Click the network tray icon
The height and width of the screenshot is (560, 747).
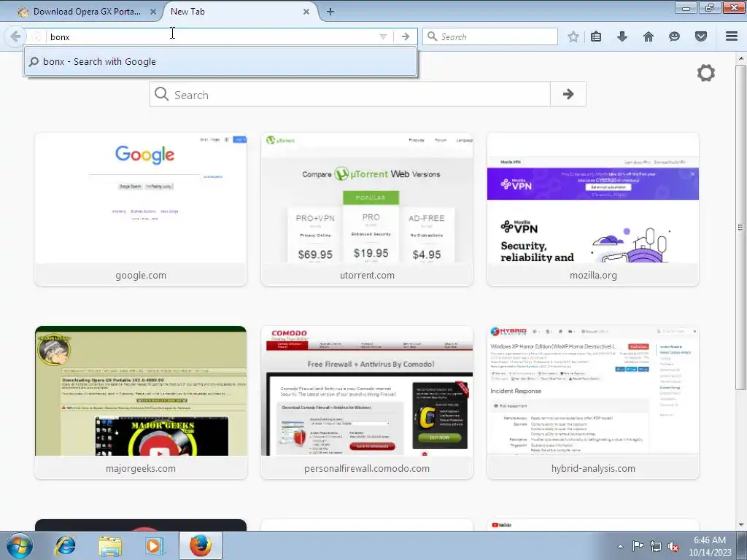[656, 546]
